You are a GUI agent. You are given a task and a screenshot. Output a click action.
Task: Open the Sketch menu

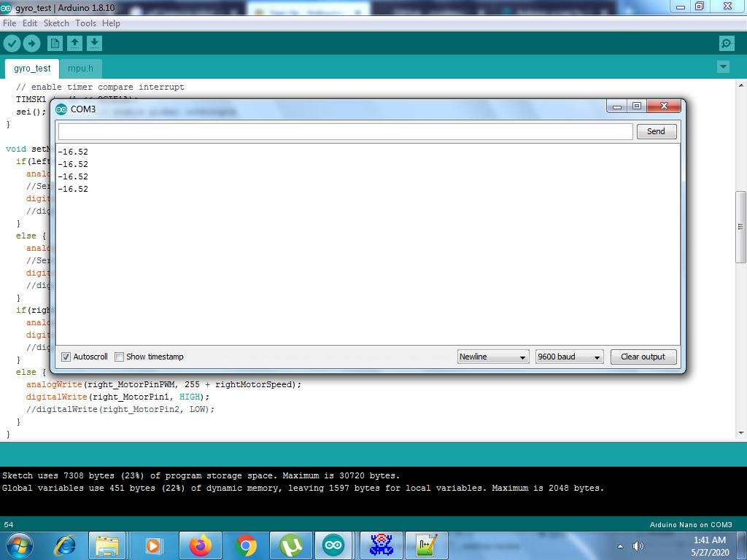pos(56,23)
